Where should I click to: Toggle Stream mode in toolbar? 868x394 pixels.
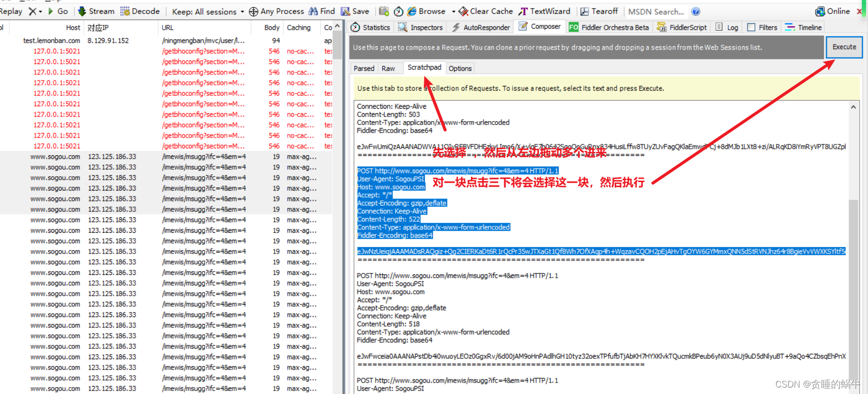point(96,11)
